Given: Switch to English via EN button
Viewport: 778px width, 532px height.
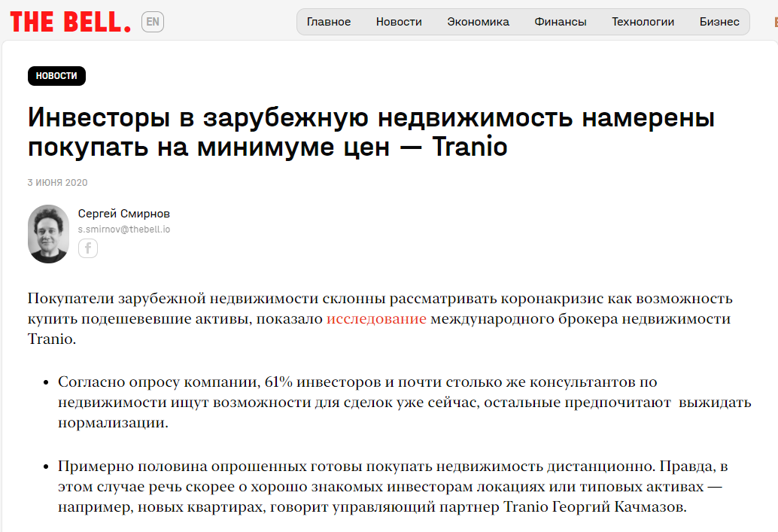Looking at the screenshot, I should (153, 22).
